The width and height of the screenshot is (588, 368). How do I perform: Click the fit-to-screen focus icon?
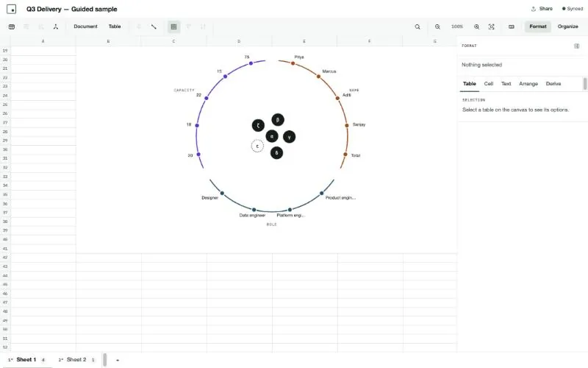[491, 26]
